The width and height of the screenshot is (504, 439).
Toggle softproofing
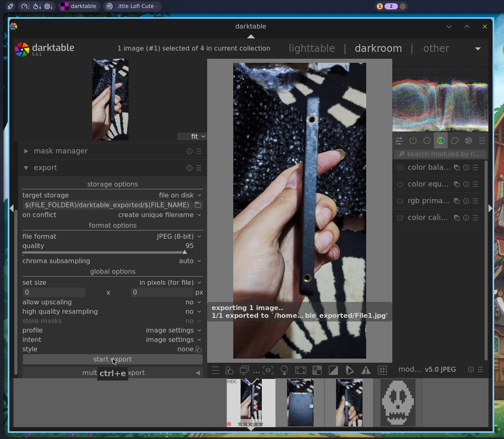coord(349,370)
